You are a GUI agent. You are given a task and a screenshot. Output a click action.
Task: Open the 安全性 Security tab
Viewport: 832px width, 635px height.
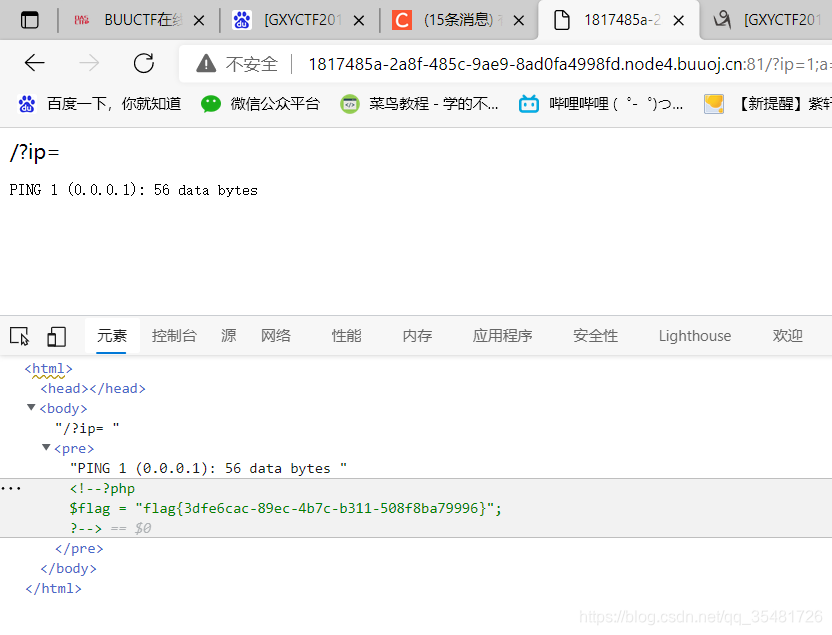[x=595, y=336]
